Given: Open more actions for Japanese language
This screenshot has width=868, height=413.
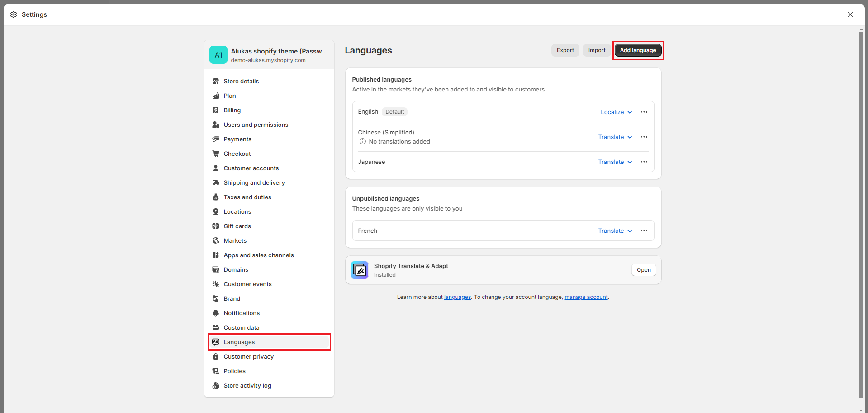Looking at the screenshot, I should click(644, 162).
